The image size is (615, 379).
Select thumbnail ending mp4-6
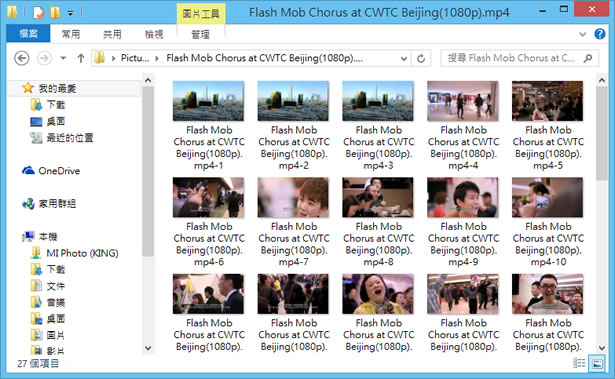pyautogui.click(x=208, y=197)
